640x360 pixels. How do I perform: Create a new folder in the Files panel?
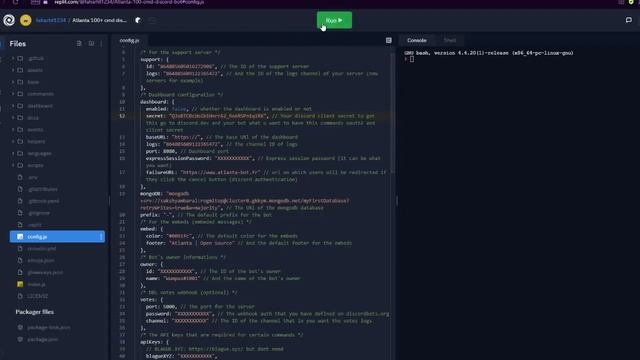tap(91, 44)
